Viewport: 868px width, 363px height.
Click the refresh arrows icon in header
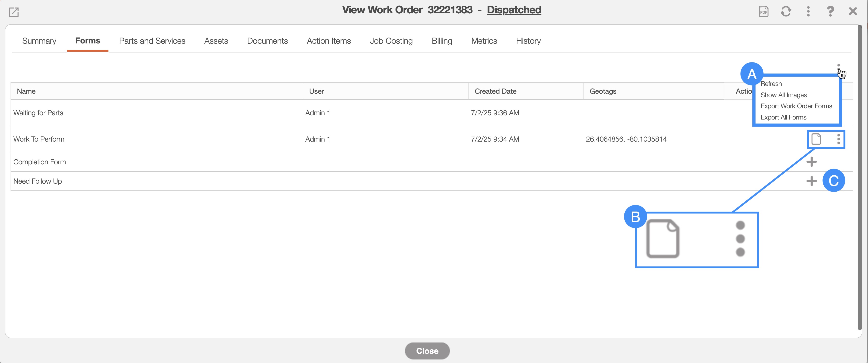point(786,12)
